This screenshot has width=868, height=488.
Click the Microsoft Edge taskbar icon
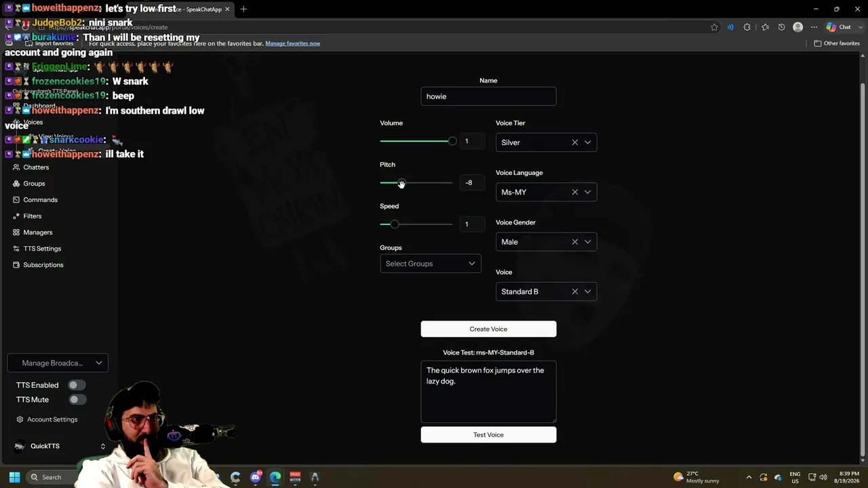click(x=275, y=477)
